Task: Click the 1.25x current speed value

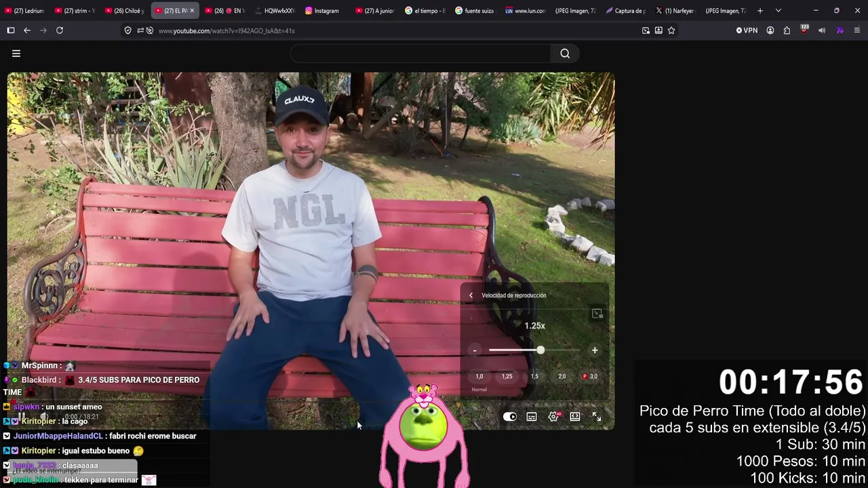Action: (534, 326)
